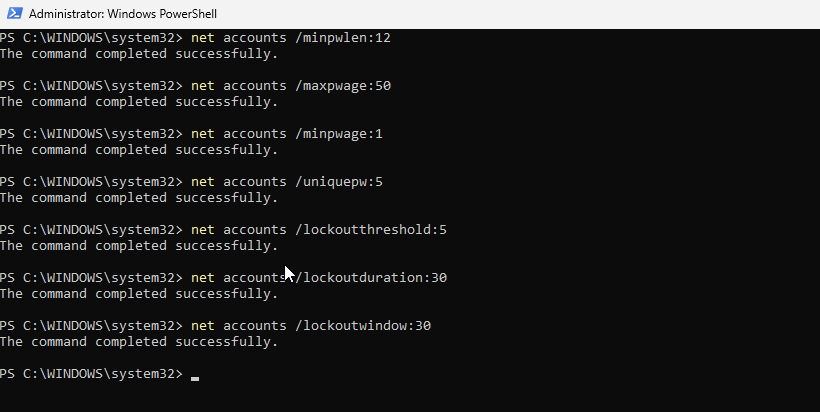Viewport: 820px width, 412px height.
Task: Click the blinking cursor at the last prompt
Action: (195, 375)
